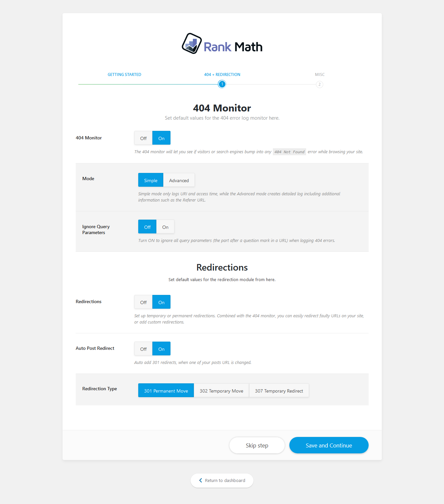Switch Redirections on
Viewport: 444px width, 504px height.
click(x=161, y=302)
